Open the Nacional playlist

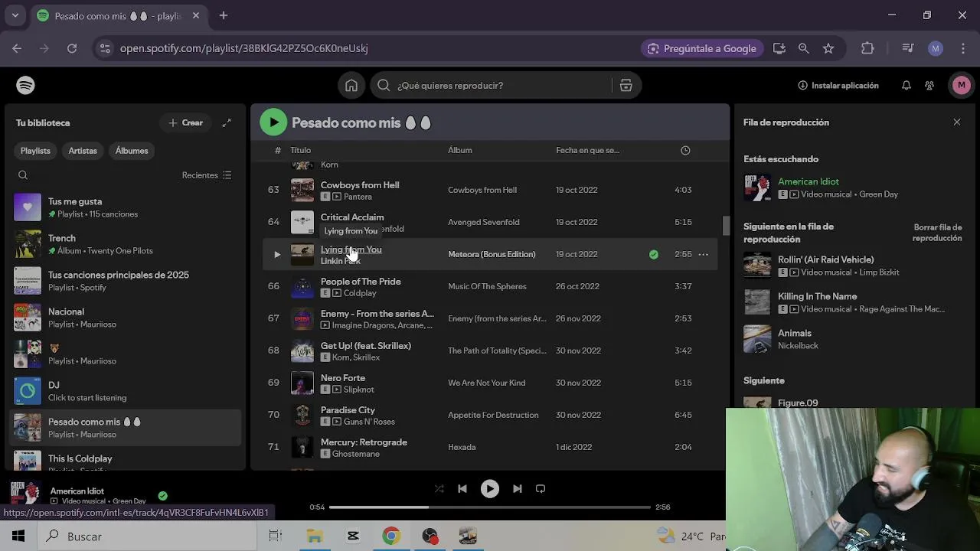click(126, 318)
